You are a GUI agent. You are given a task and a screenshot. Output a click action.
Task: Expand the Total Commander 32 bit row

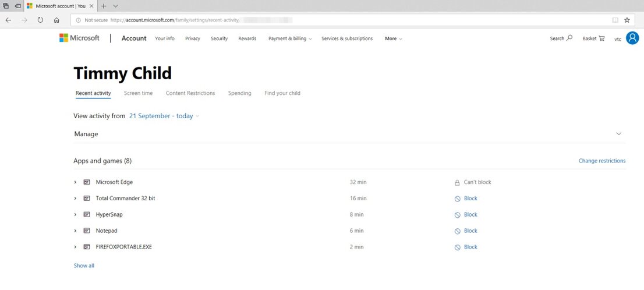click(75, 199)
